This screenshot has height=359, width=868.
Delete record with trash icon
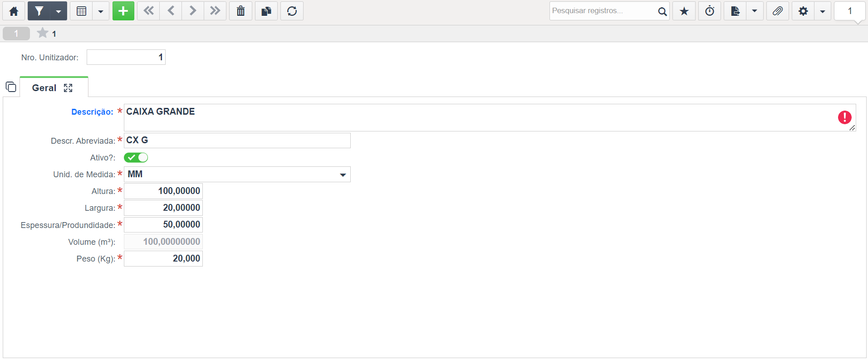(x=241, y=11)
